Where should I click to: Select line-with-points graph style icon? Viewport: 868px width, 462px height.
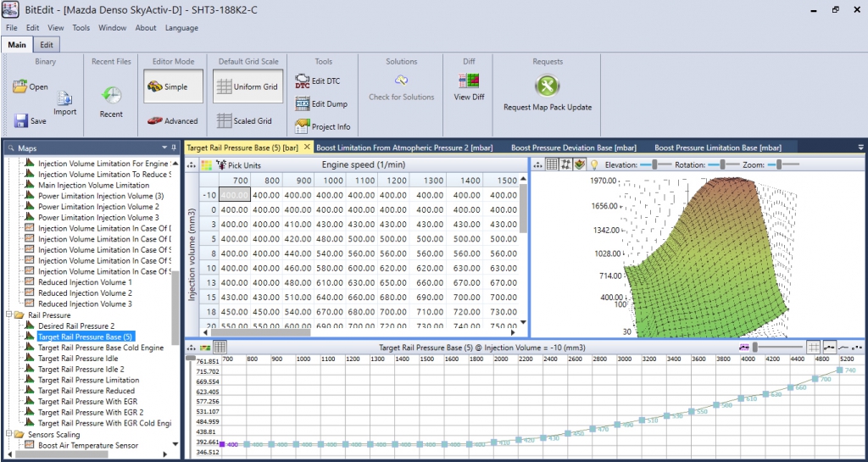[x=829, y=348]
